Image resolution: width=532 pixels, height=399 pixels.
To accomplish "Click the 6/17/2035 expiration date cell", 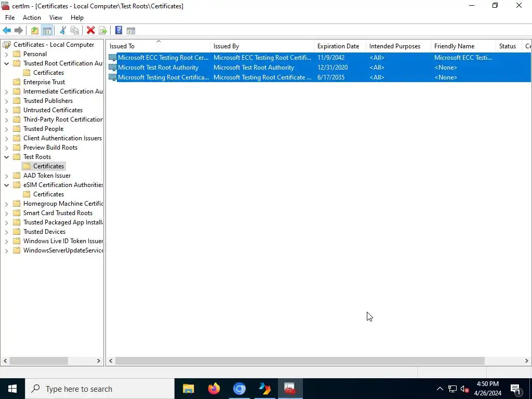I will click(x=331, y=77).
